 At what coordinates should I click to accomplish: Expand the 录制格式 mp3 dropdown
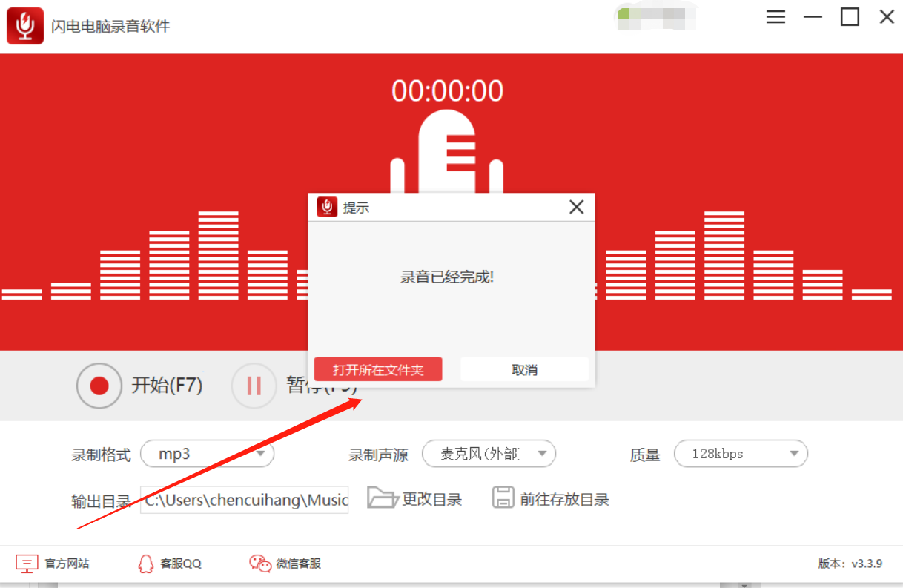pos(207,454)
